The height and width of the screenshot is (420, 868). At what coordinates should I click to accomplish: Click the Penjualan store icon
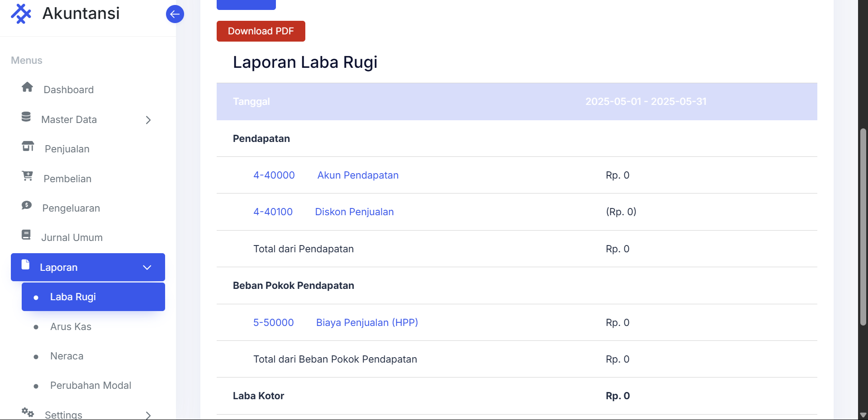(28, 146)
